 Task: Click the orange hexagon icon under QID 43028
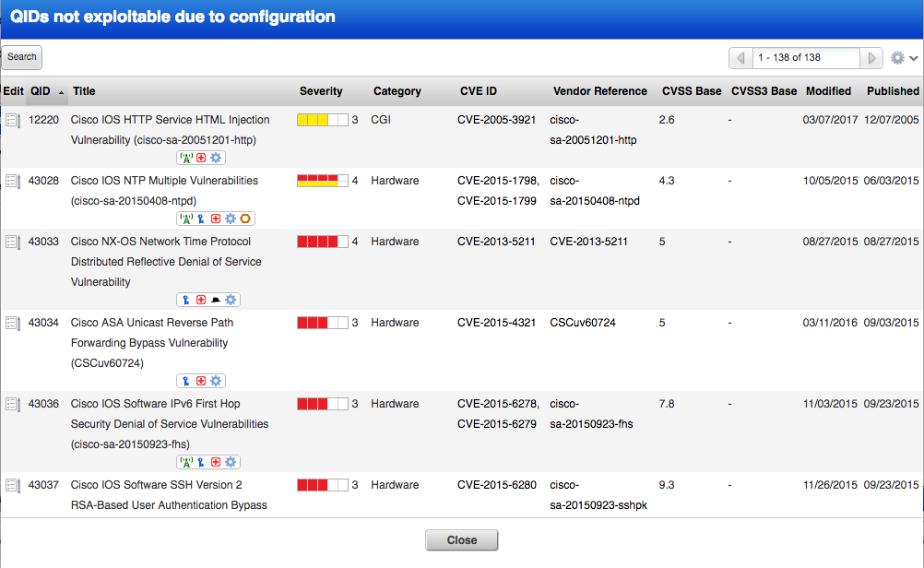(x=245, y=219)
